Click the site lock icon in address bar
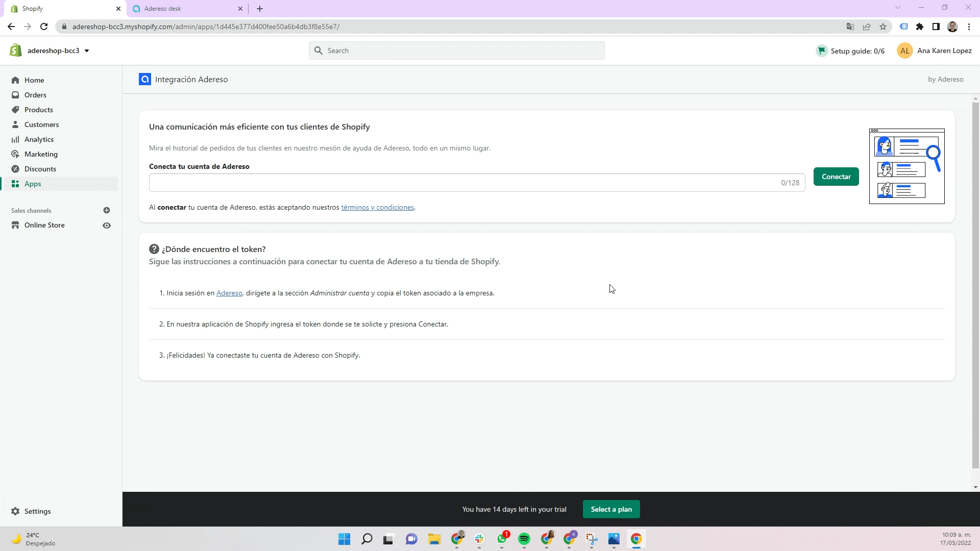 click(x=64, y=27)
